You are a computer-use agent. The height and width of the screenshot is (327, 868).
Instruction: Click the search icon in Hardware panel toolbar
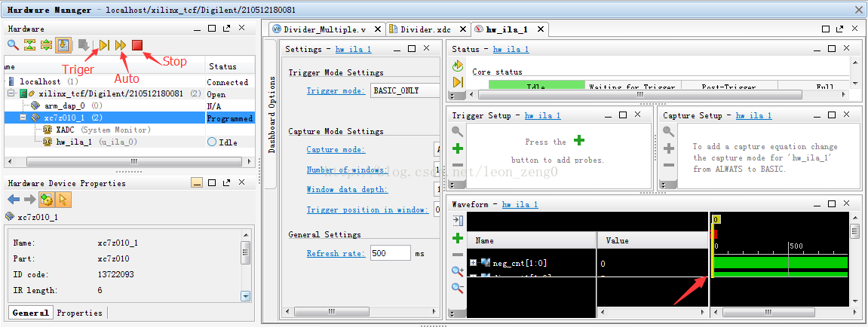(x=13, y=44)
